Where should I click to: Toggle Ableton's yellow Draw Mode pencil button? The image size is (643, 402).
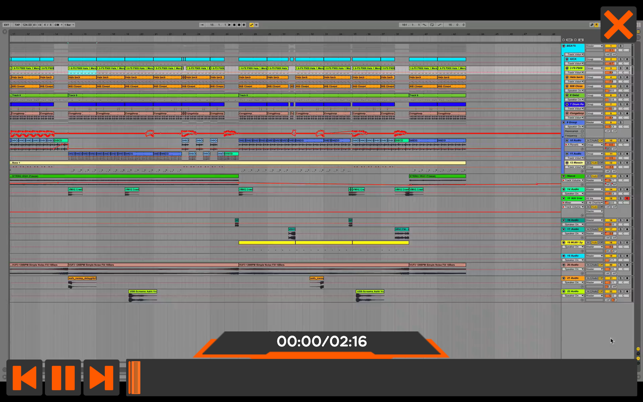[251, 25]
